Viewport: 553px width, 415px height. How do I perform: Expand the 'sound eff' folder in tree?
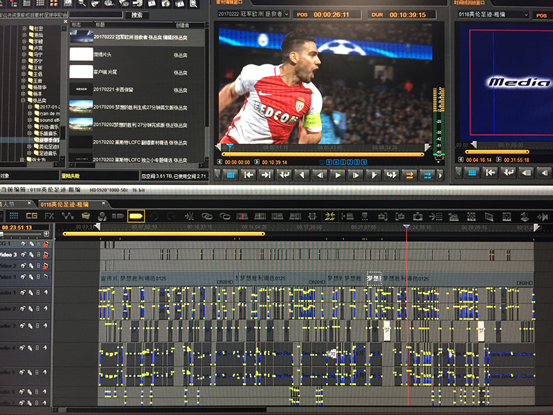click(x=30, y=120)
